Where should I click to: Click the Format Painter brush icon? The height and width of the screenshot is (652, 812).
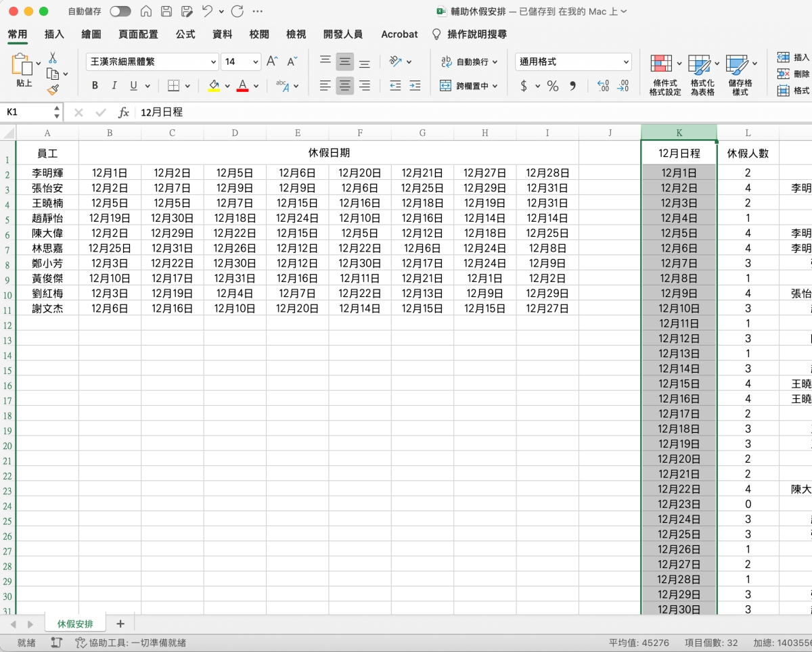(53, 89)
